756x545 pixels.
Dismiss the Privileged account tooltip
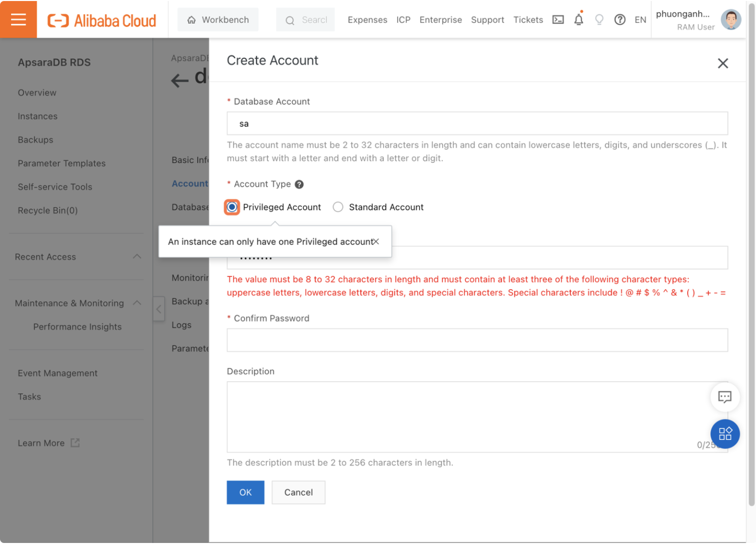[x=376, y=242]
